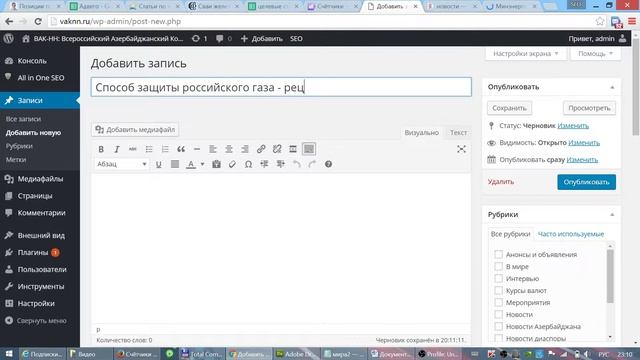The height and width of the screenshot is (360, 640).
Task: Pick text color with the 'A' swatch
Action: (x=191, y=164)
